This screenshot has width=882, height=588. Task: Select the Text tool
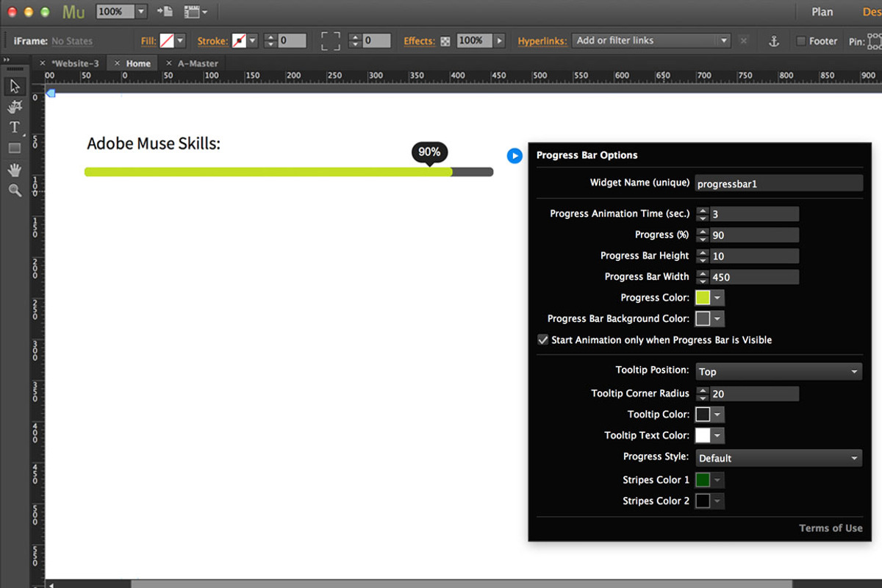point(15,127)
